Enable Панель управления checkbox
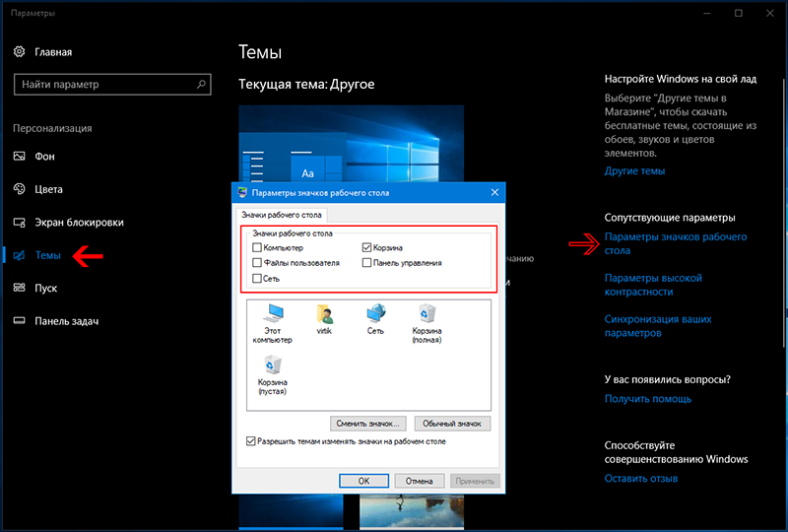 click(x=366, y=262)
